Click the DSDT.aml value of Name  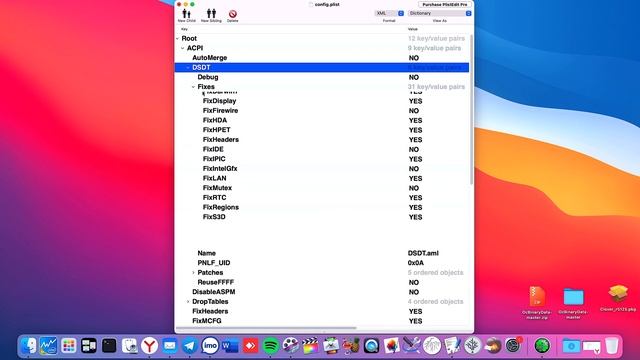point(423,253)
